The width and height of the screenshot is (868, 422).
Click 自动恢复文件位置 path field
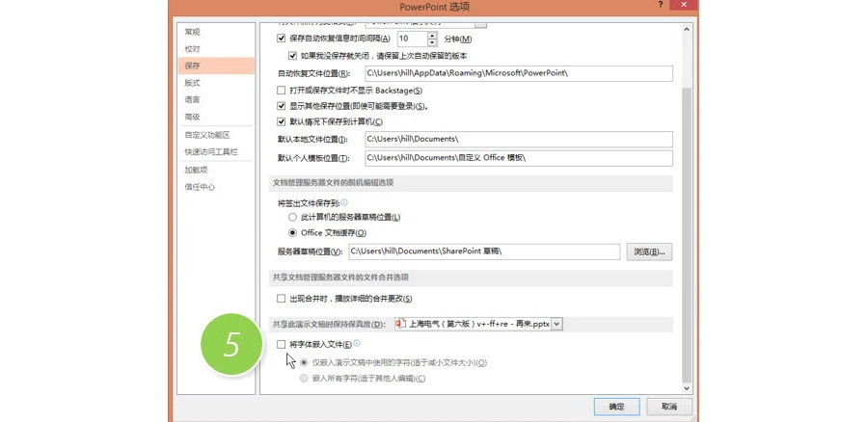[x=519, y=73]
